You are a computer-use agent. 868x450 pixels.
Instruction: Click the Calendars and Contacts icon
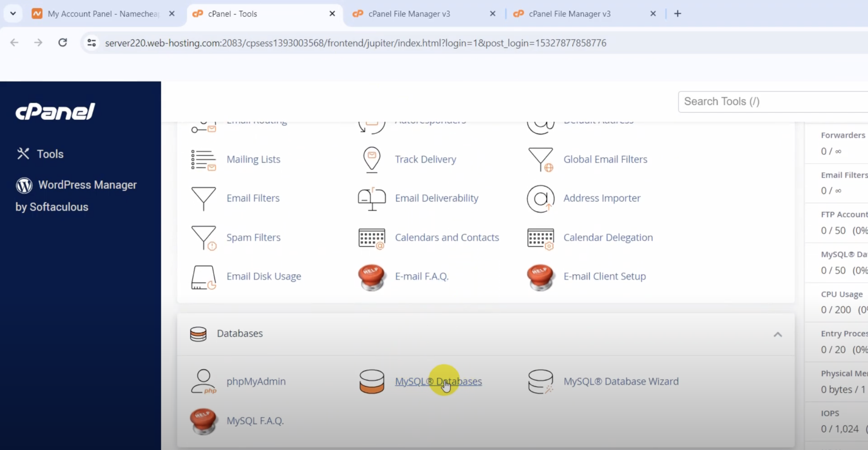point(372,238)
